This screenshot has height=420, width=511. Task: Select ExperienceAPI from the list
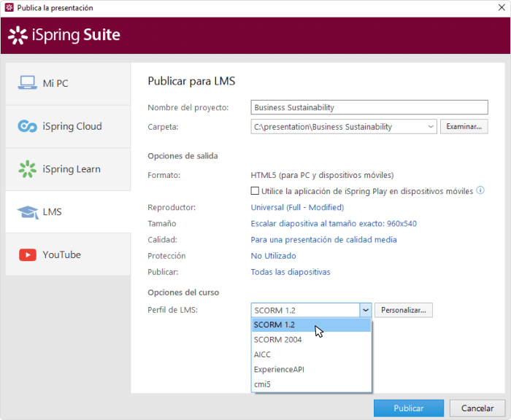(311, 370)
